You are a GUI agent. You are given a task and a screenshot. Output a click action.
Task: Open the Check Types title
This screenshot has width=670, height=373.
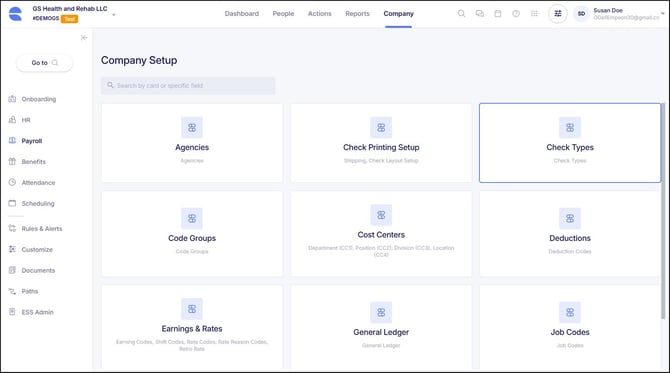[570, 147]
